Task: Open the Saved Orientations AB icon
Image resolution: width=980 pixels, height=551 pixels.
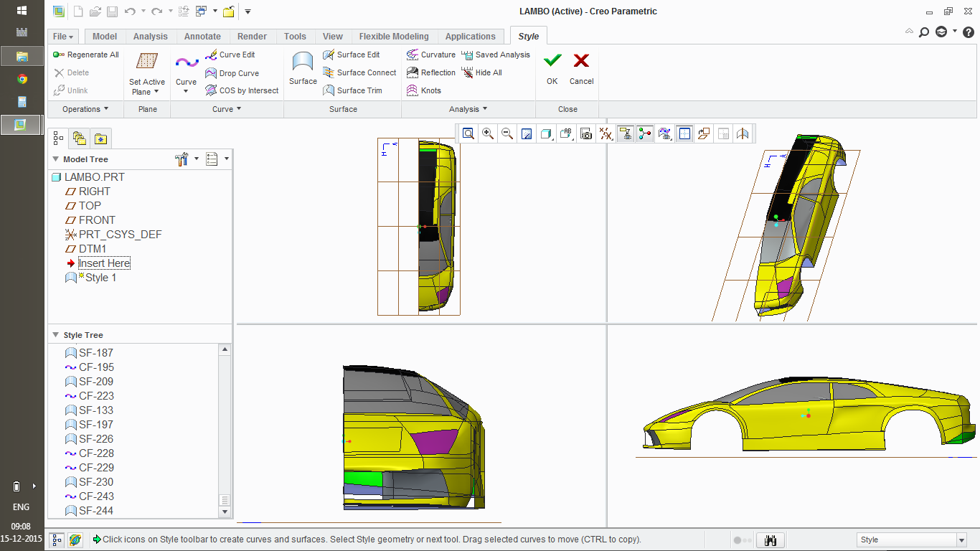Action: pyautogui.click(x=566, y=133)
